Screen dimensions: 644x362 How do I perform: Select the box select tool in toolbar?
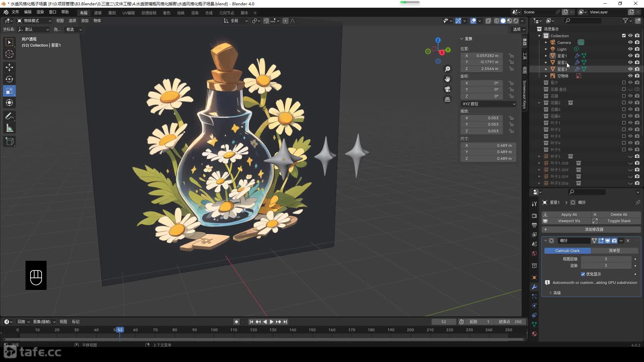[x=9, y=42]
